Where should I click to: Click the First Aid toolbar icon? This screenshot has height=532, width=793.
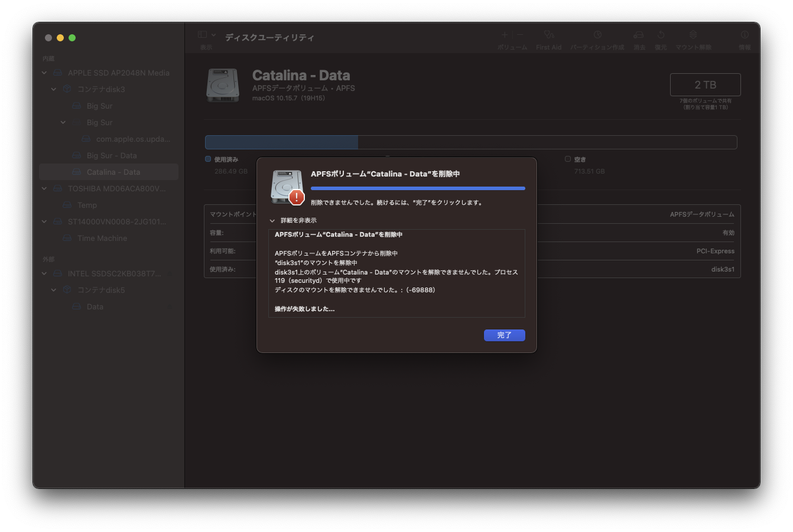(x=548, y=35)
